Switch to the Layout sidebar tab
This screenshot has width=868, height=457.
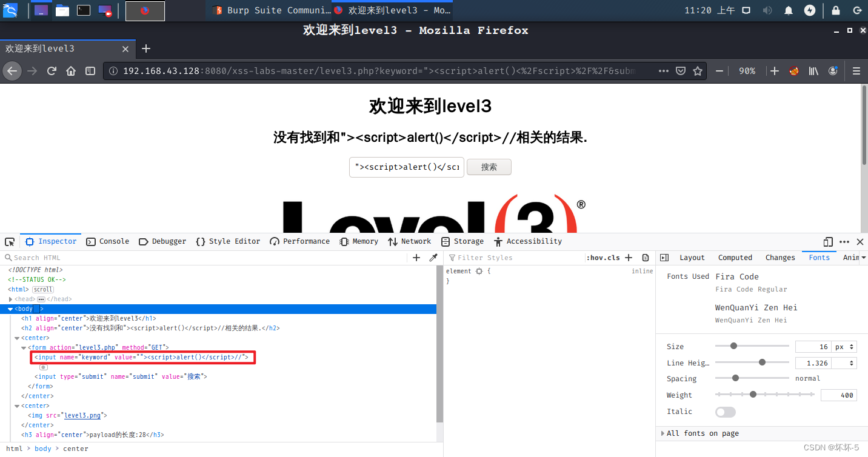point(692,258)
